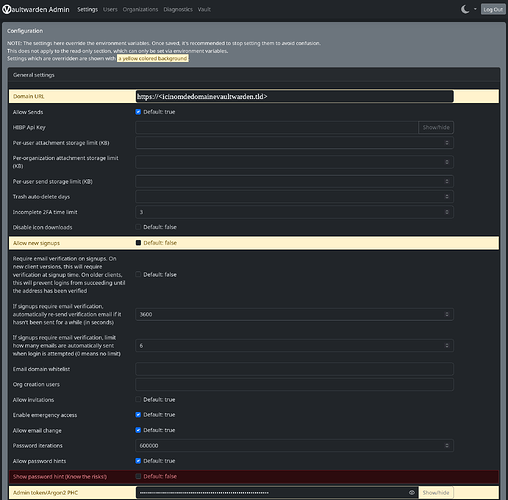508x500 pixels.
Task: Toggle Allow new signups checkbox
Action: pyautogui.click(x=138, y=243)
